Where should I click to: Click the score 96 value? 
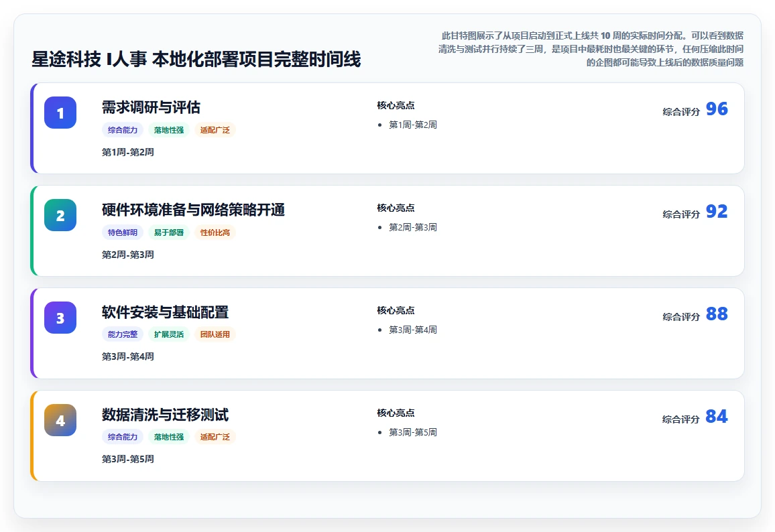click(717, 109)
